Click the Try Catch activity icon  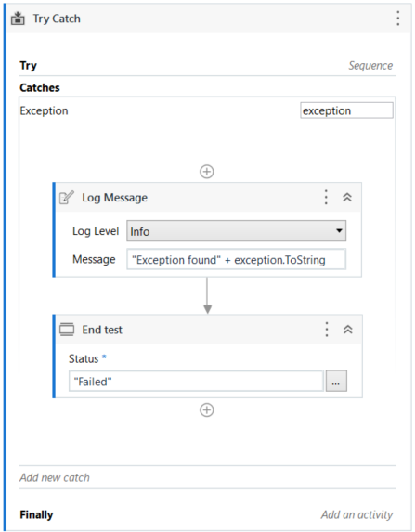18,19
